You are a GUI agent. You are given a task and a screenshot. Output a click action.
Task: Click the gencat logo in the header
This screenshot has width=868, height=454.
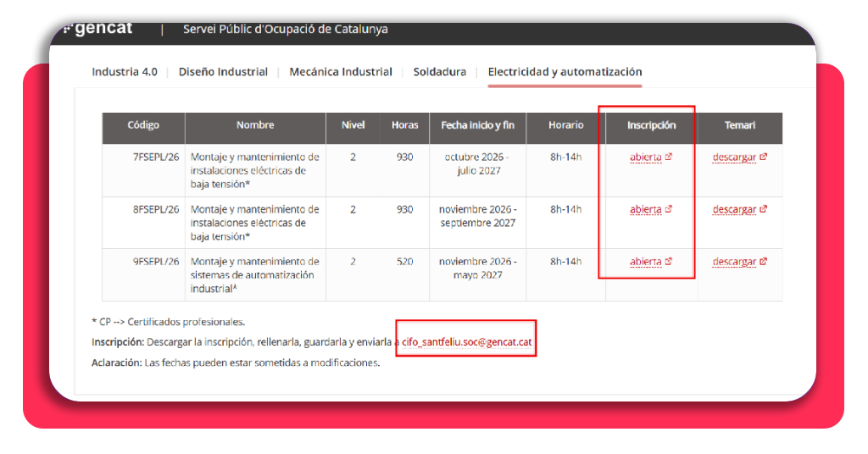pyautogui.click(x=98, y=28)
